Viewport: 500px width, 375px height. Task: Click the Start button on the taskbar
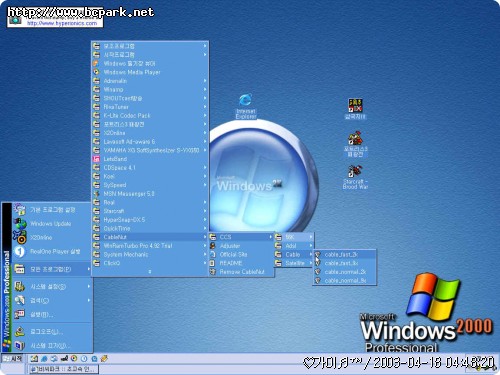(x=12, y=359)
